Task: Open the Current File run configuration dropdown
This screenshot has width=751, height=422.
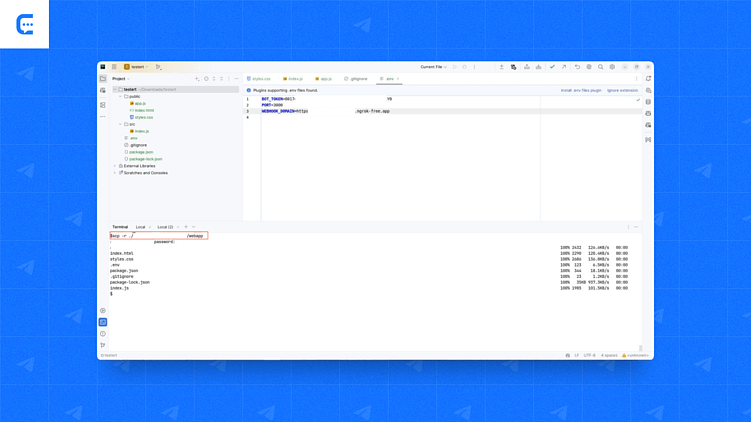Action: coord(433,67)
